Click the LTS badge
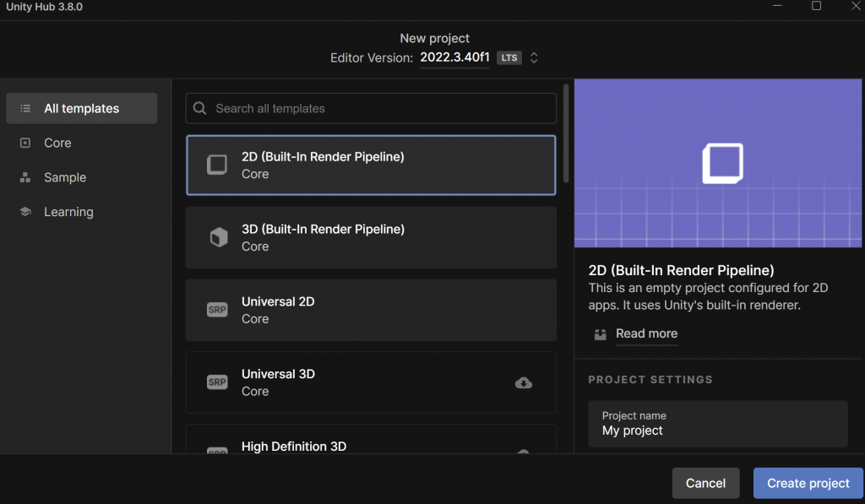The image size is (865, 504). 509,57
